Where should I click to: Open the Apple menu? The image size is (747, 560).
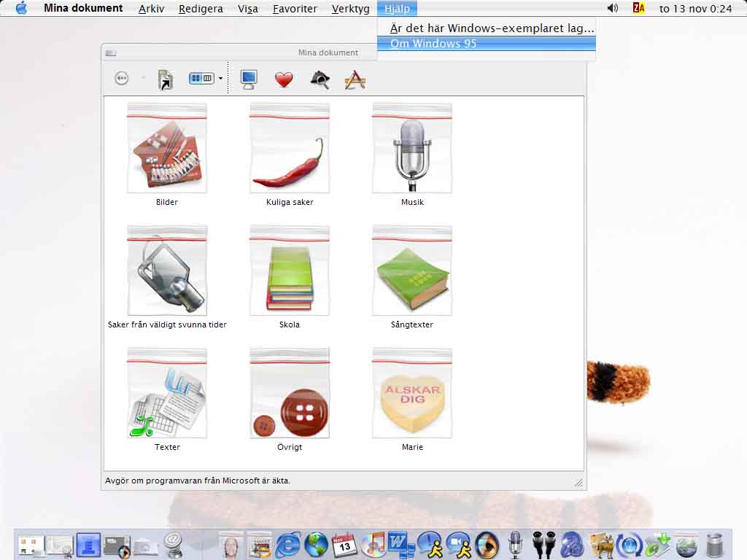coord(21,8)
